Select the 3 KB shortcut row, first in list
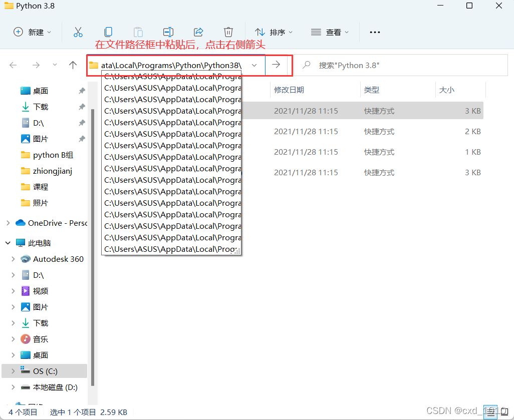Screen dimensions: 514x420 point(363,111)
